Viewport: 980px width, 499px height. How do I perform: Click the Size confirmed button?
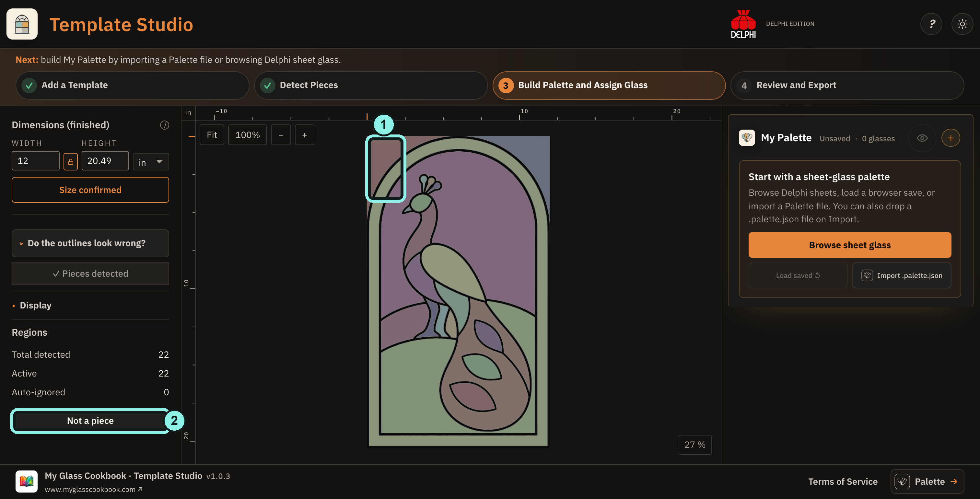coord(90,190)
